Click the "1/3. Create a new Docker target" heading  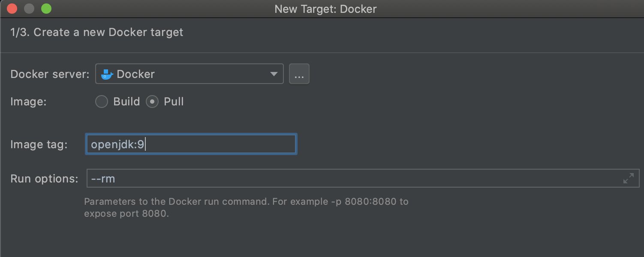pos(97,32)
